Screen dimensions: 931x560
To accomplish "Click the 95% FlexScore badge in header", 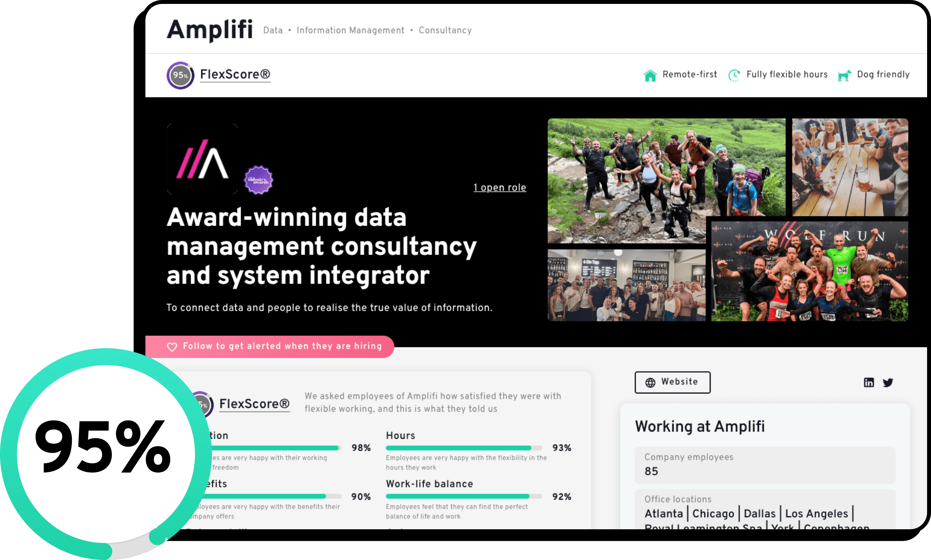I will [180, 75].
